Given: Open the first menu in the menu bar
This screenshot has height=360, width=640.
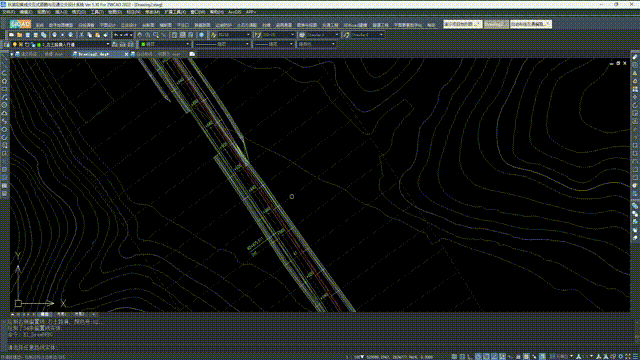Looking at the screenshot, I should coord(8,12).
